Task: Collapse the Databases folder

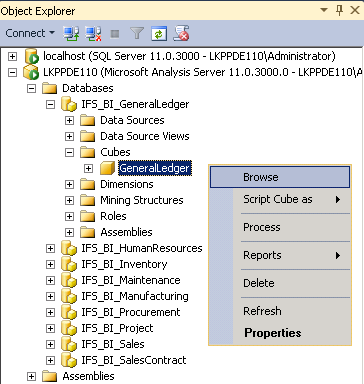Action: (x=31, y=88)
